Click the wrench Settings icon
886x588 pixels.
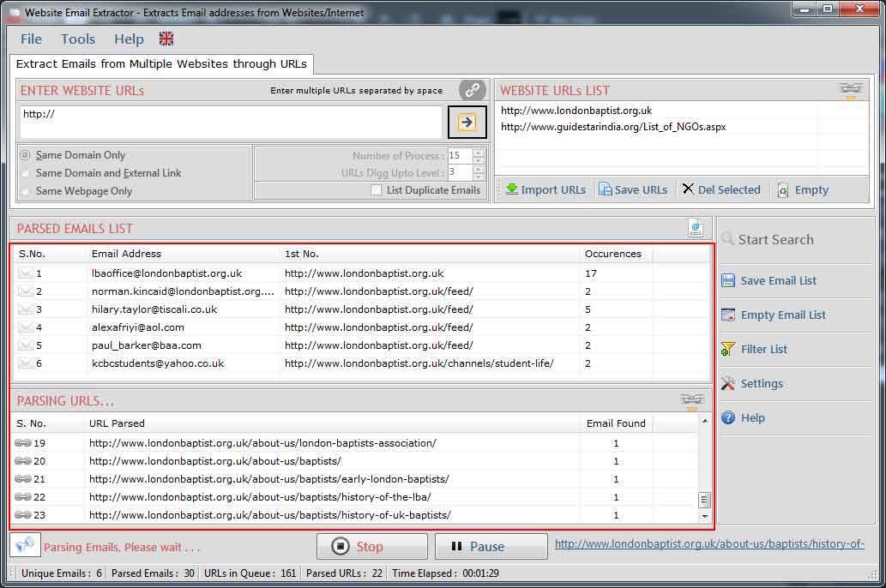point(728,383)
